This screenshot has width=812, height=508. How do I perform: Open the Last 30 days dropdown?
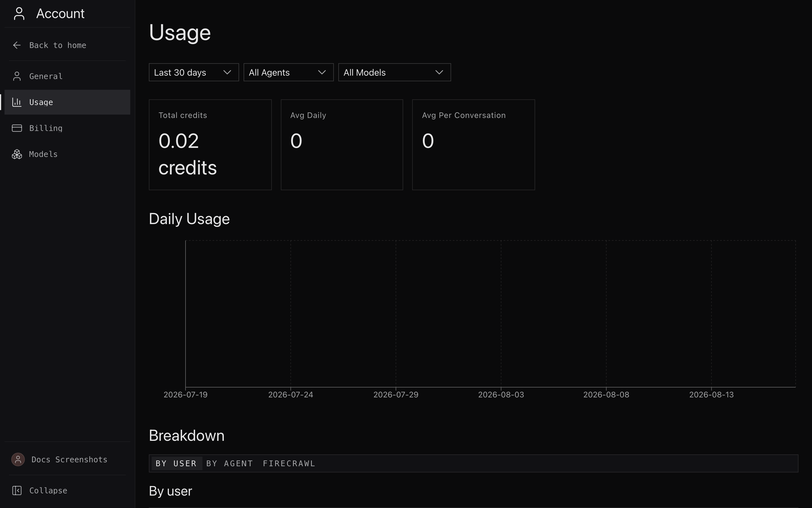coord(194,72)
